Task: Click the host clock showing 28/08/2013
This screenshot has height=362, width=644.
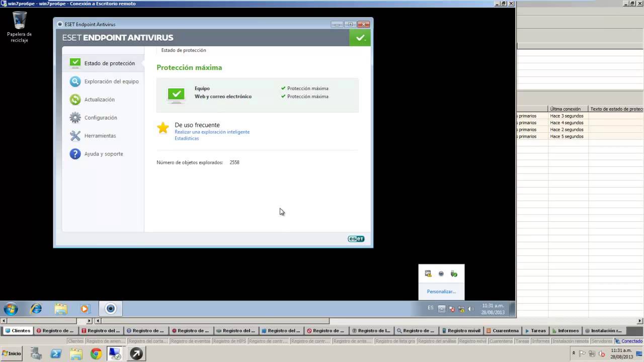Action: coord(621,353)
